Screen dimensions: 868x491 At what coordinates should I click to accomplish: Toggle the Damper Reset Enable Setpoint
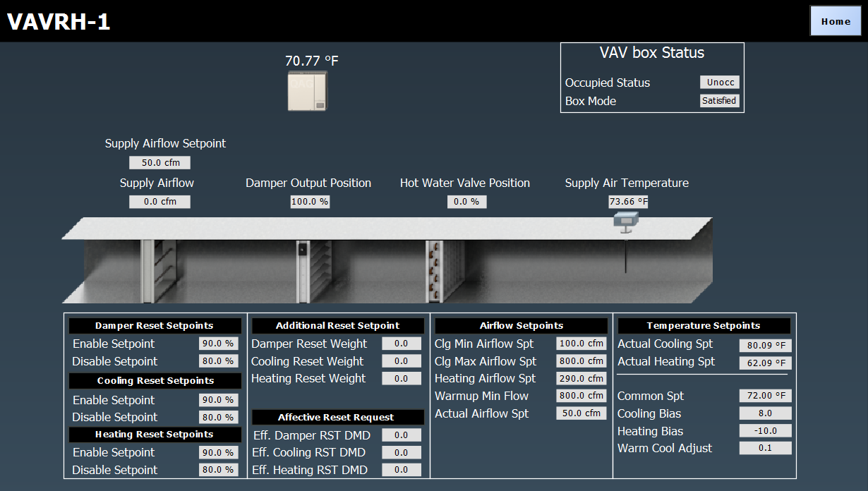click(x=219, y=344)
